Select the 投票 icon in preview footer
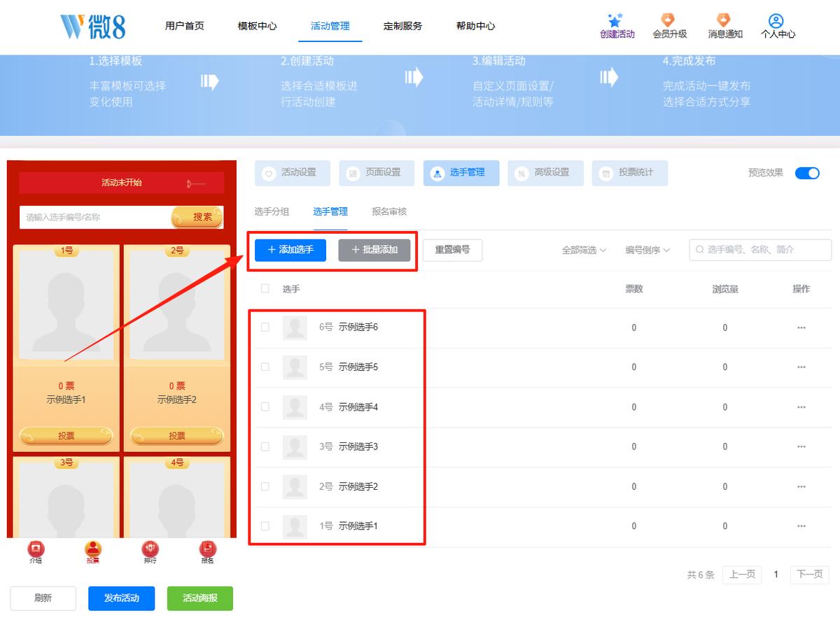Viewport: 840px width, 627px height. point(93,549)
